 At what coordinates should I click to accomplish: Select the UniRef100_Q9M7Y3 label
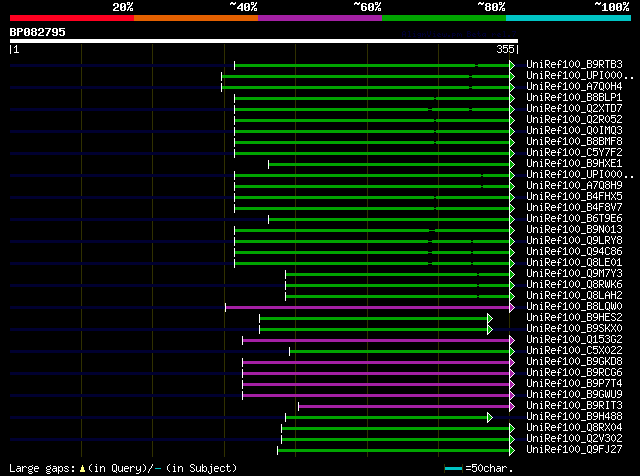[574, 274]
